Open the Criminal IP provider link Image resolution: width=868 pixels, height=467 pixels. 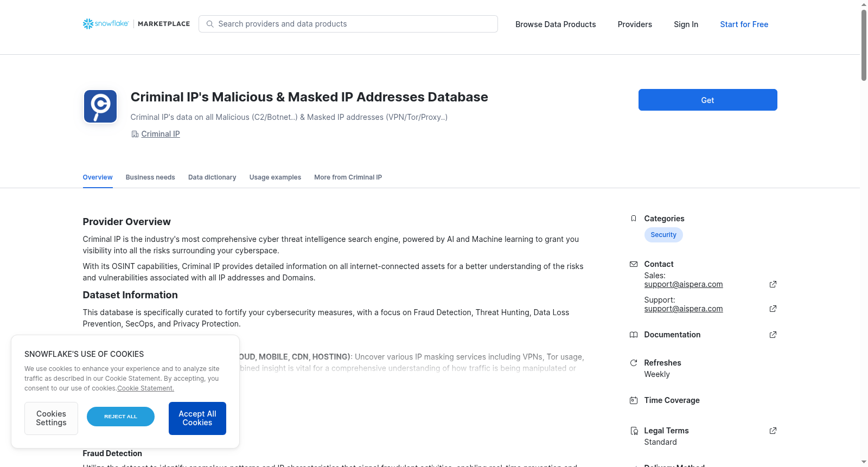[x=161, y=134]
